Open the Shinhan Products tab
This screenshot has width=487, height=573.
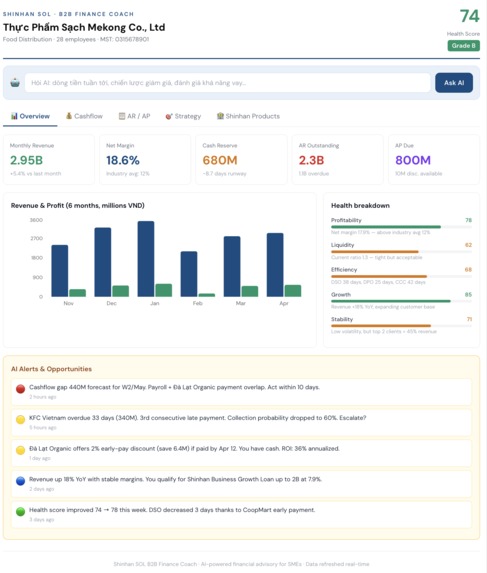click(x=248, y=116)
